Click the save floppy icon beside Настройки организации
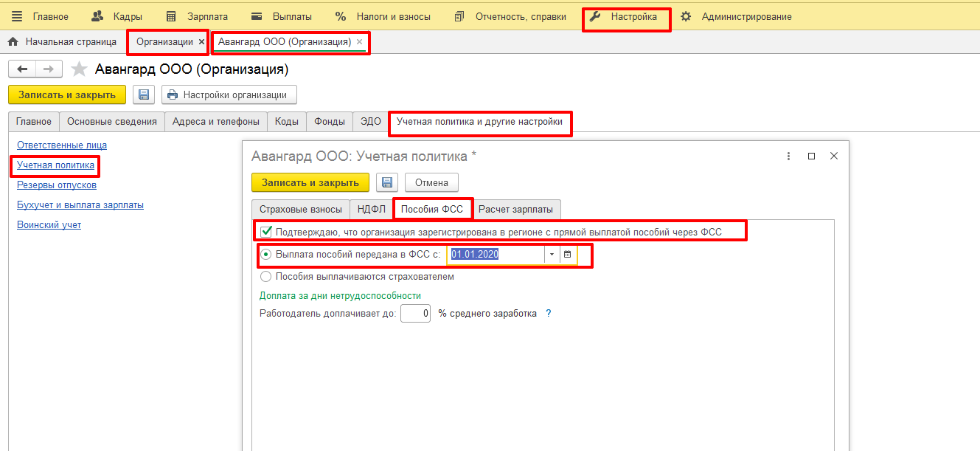The height and width of the screenshot is (451, 980). 144,94
